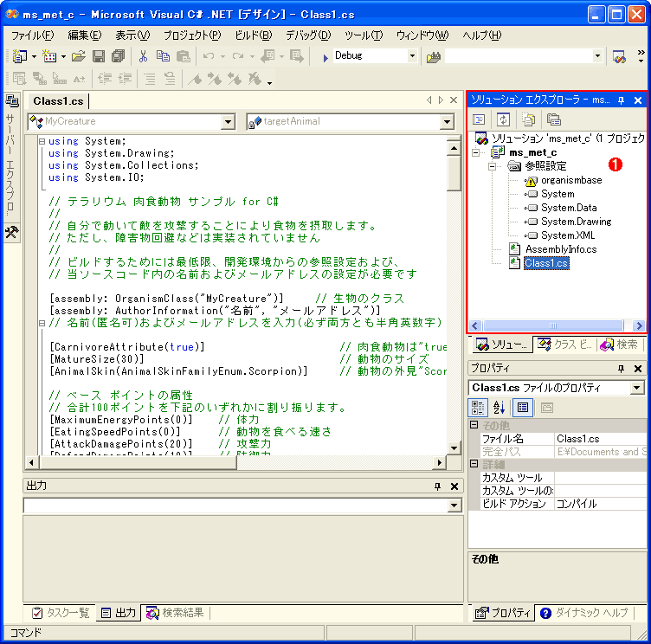
Task: Open the targetAnimal member dropdown
Action: click(x=447, y=122)
